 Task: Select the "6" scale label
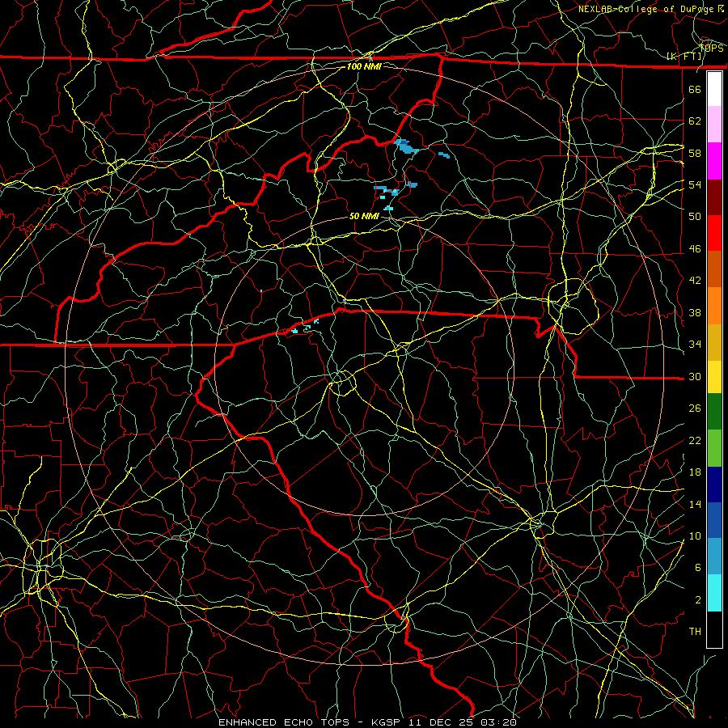click(x=698, y=568)
